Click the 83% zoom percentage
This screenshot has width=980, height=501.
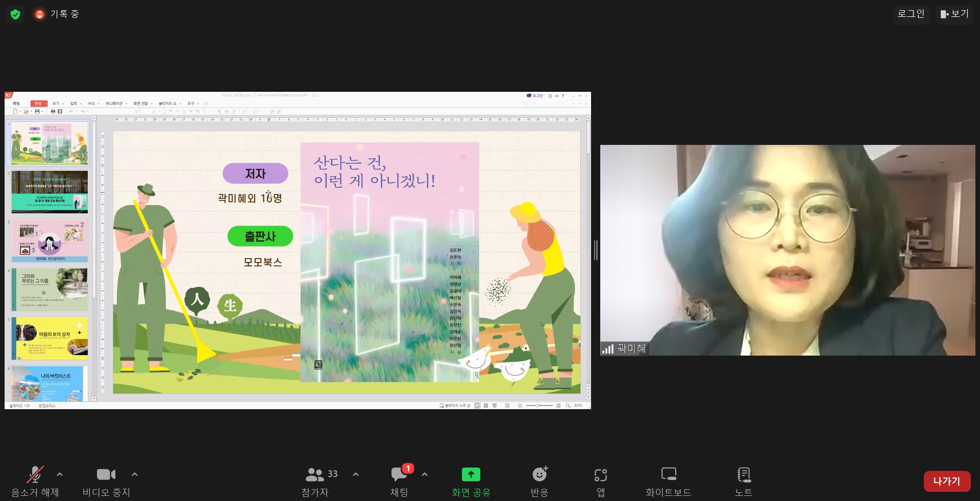tap(578, 406)
